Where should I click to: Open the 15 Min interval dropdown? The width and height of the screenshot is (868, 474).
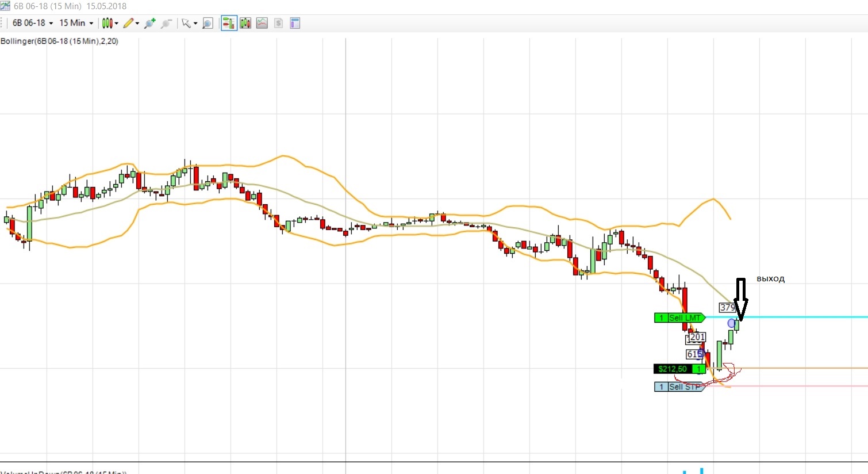tap(76, 23)
